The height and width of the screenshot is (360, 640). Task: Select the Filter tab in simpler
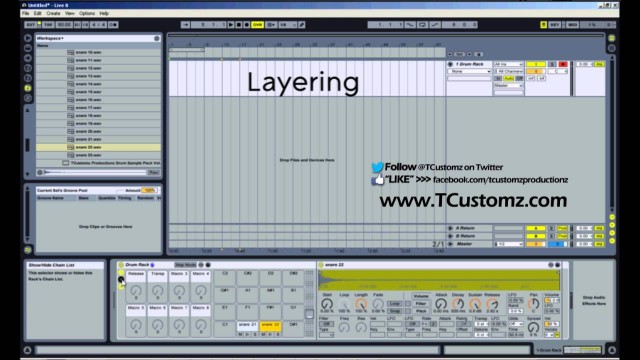click(x=421, y=304)
